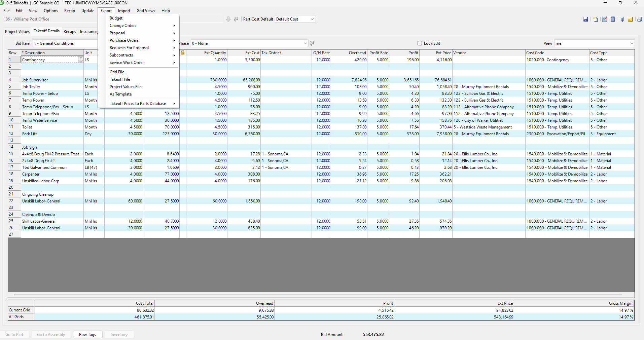
Task: Click the Save floppy disk icon
Action: 585,20
